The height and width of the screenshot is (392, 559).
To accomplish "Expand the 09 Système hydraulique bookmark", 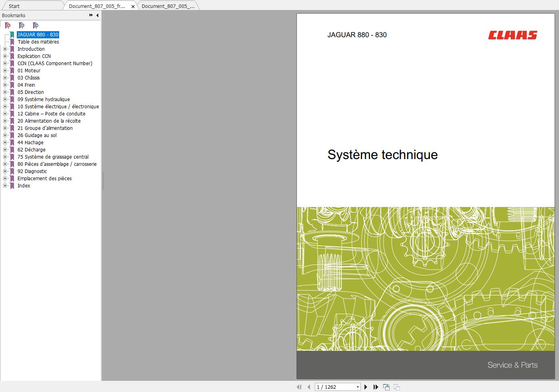I will (x=5, y=99).
